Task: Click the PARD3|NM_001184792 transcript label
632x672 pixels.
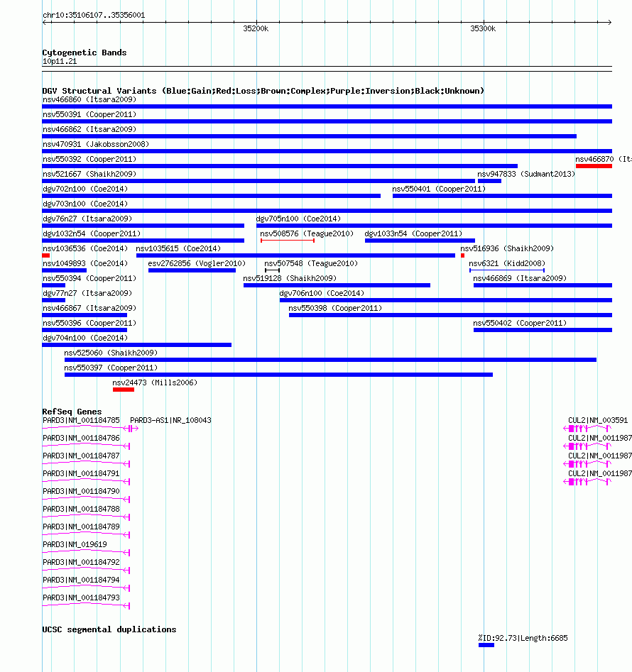Action: click(x=81, y=562)
